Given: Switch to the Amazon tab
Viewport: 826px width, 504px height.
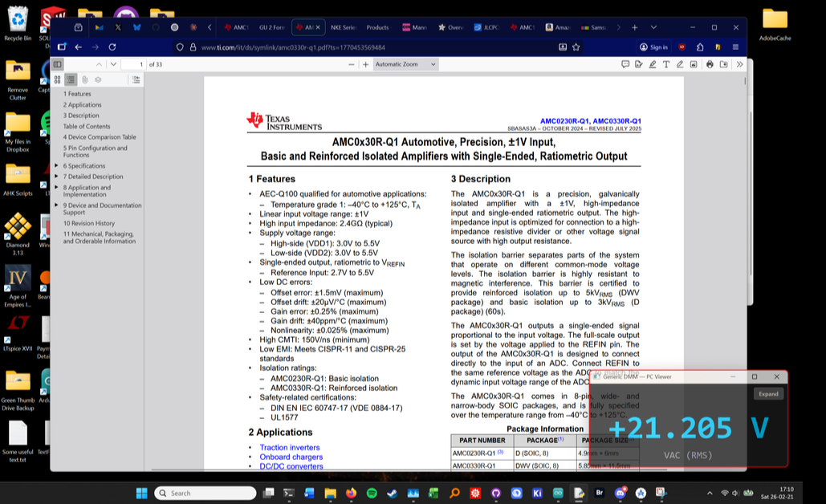Looking at the screenshot, I should 558,27.
